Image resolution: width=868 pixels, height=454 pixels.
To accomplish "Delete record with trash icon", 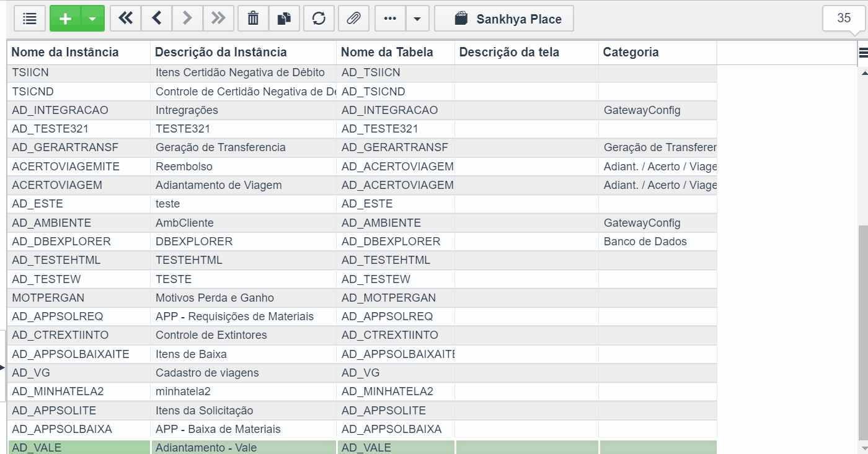I will coord(253,19).
